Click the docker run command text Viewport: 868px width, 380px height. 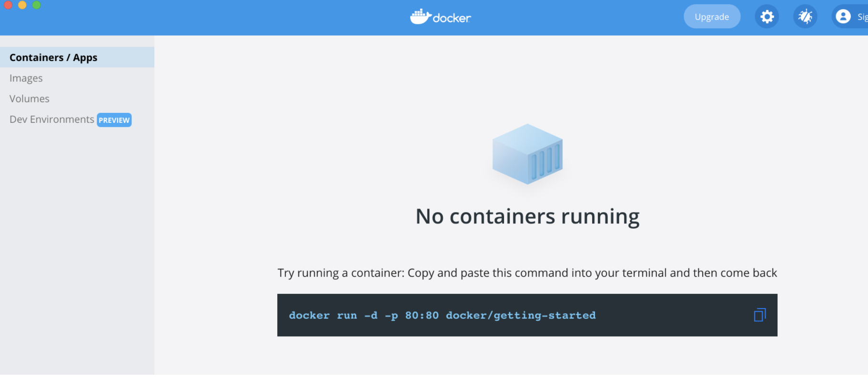click(x=442, y=315)
